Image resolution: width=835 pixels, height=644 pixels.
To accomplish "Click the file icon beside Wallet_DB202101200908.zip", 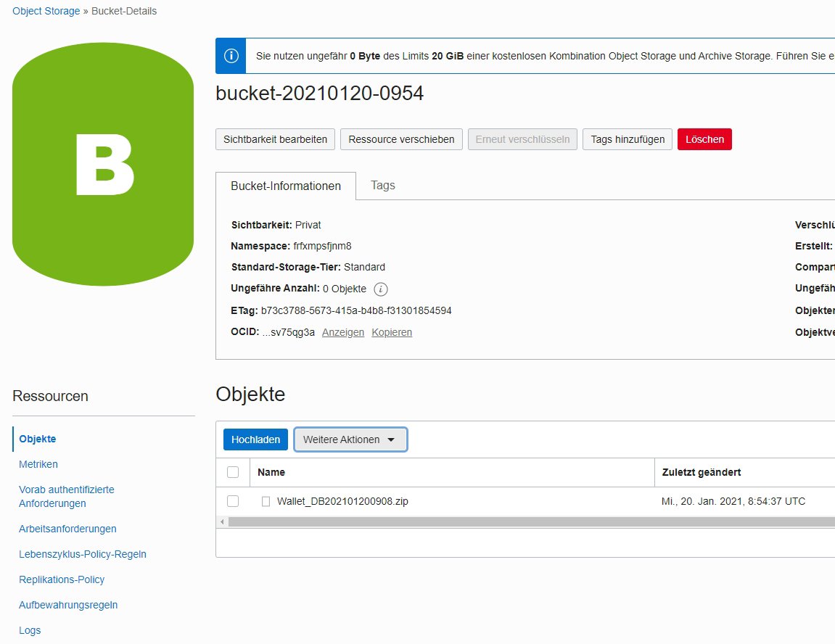I will 266,501.
